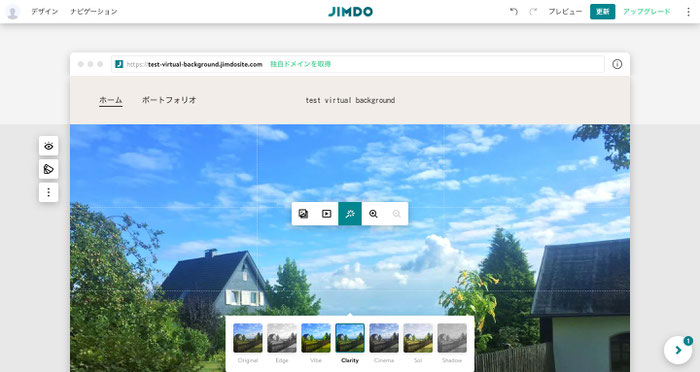Click the 更新 publish button

(x=602, y=12)
